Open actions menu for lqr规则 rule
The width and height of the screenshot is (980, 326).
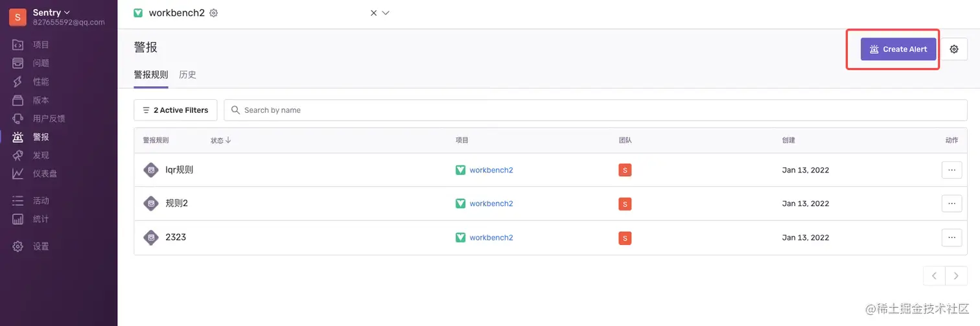[x=951, y=170]
